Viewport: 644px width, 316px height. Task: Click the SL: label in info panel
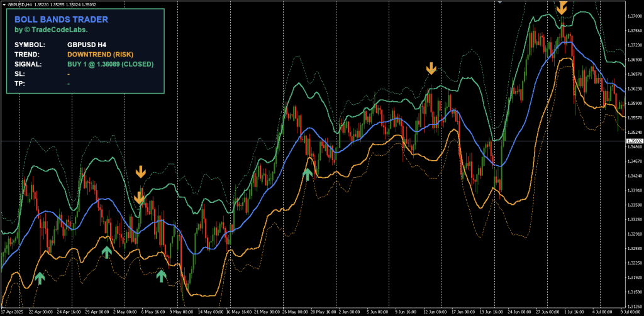click(x=19, y=74)
